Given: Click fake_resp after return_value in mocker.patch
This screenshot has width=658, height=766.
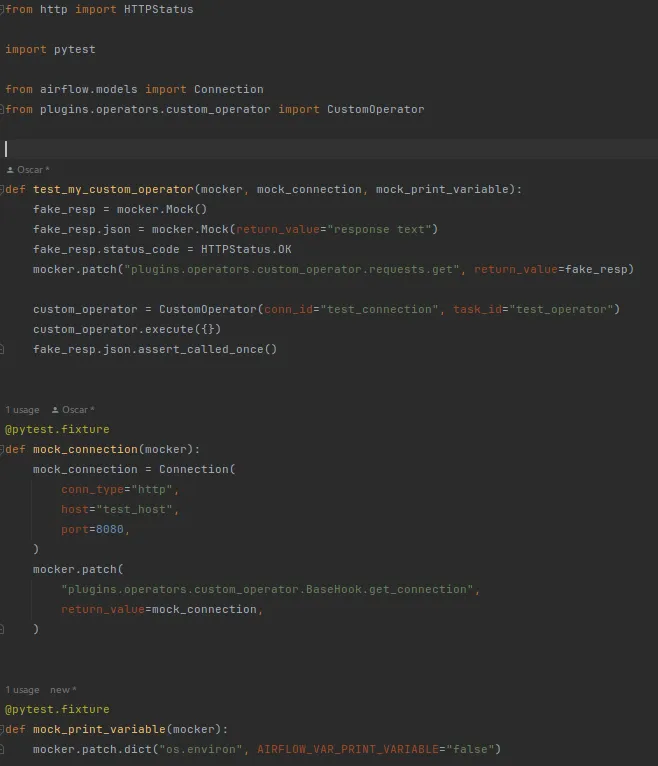Looking at the screenshot, I should 596,270.
